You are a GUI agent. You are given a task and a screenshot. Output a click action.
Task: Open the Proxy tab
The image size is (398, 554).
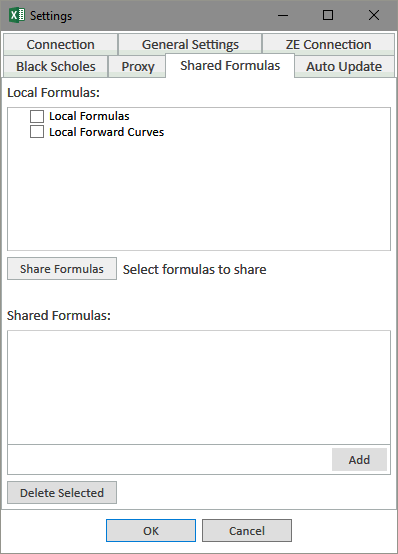[137, 66]
